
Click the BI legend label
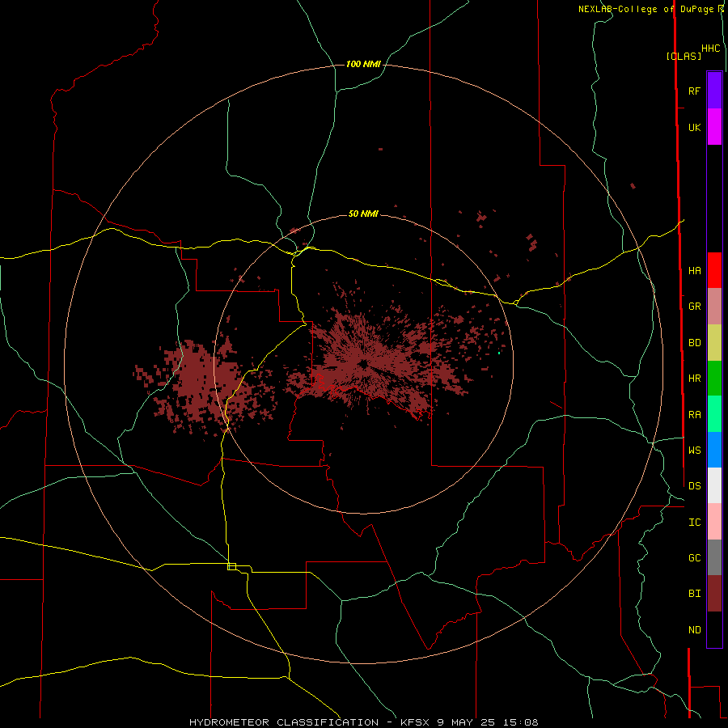694,594
